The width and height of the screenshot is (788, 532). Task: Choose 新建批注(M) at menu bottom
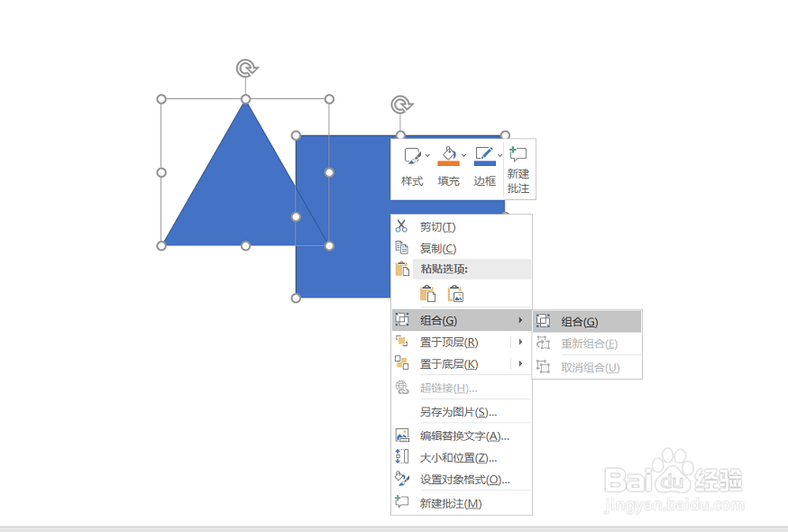[x=462, y=503]
